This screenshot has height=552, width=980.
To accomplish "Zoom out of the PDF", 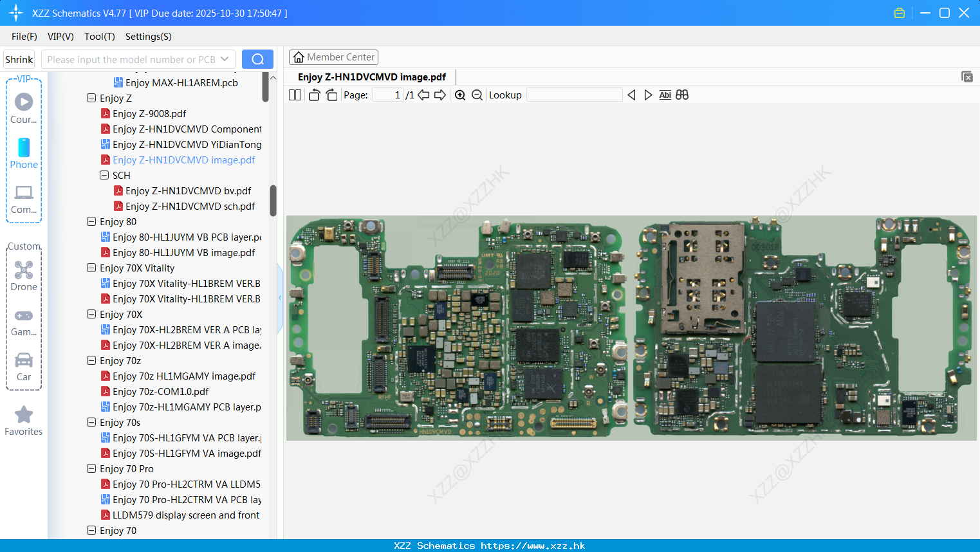I will (x=477, y=95).
